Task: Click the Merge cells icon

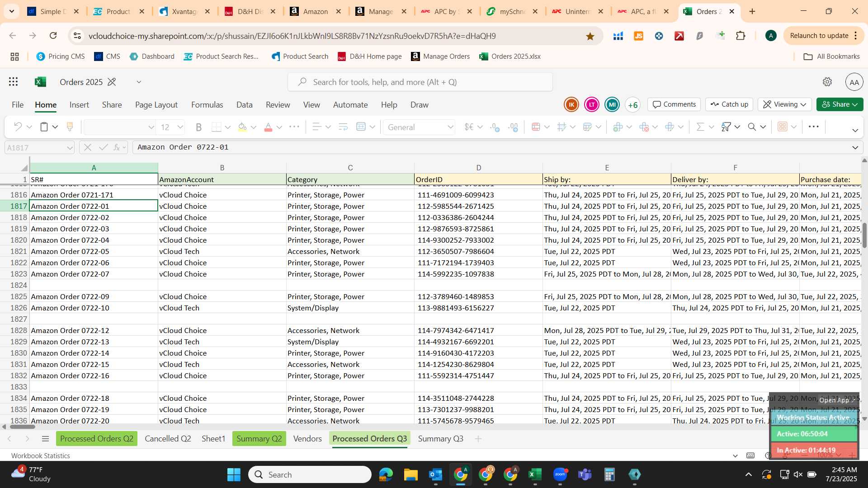Action: pos(361,127)
